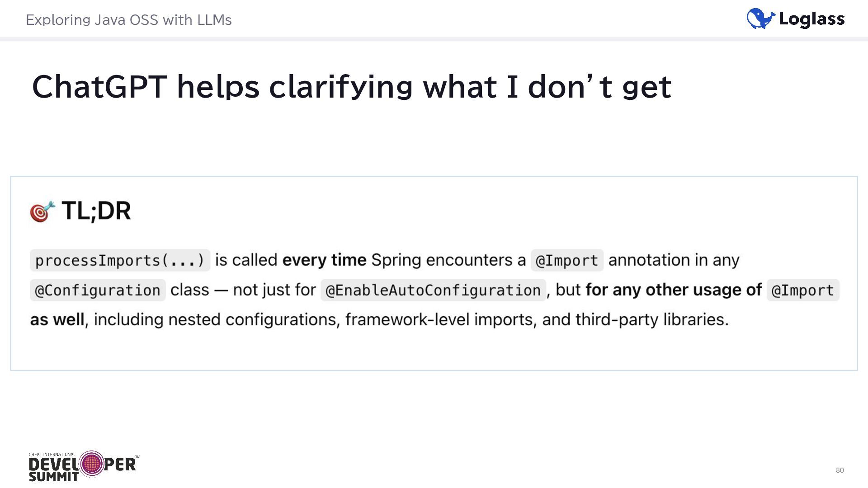Image resolution: width=868 pixels, height=488 pixels.
Task: Click the Loglass whale logo icon
Action: (761, 19)
